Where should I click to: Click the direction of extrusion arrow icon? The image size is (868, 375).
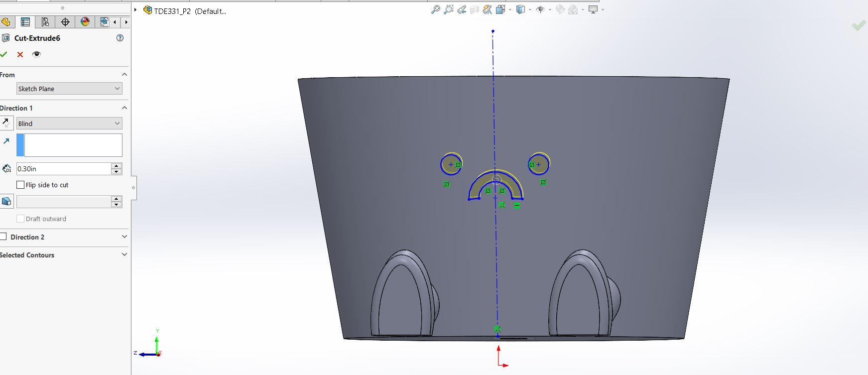point(6,141)
